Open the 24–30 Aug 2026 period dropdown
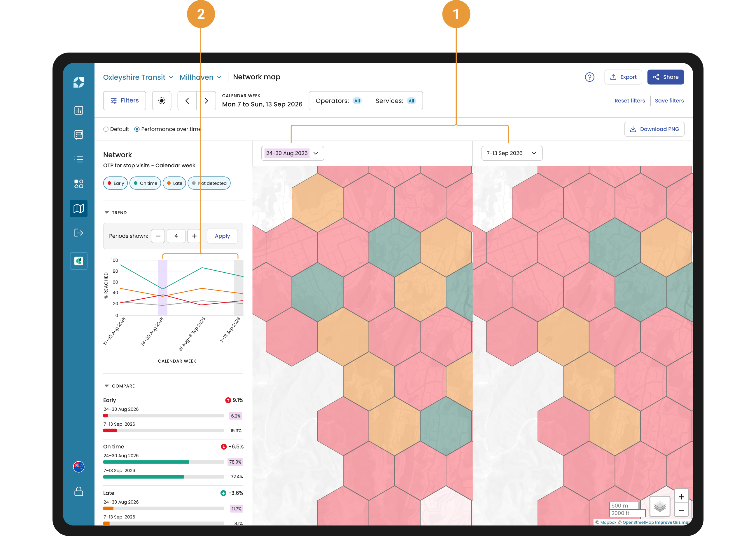 pos(293,153)
